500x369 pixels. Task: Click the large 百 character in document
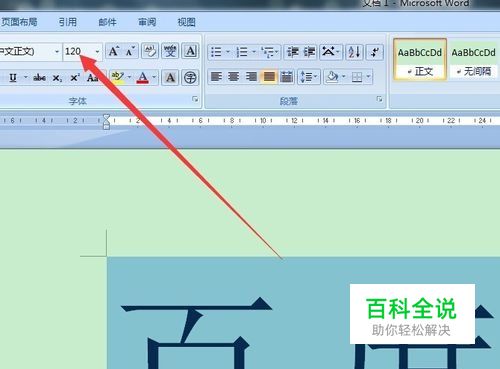click(x=197, y=333)
